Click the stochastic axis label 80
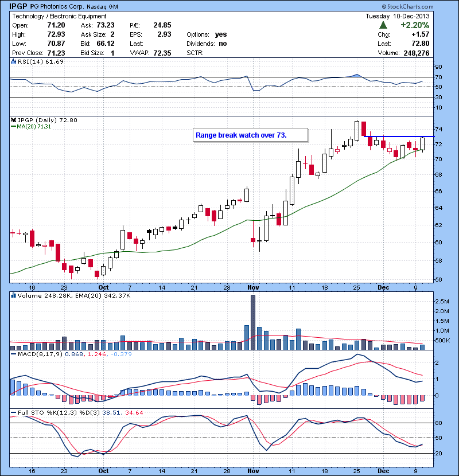 point(438,423)
